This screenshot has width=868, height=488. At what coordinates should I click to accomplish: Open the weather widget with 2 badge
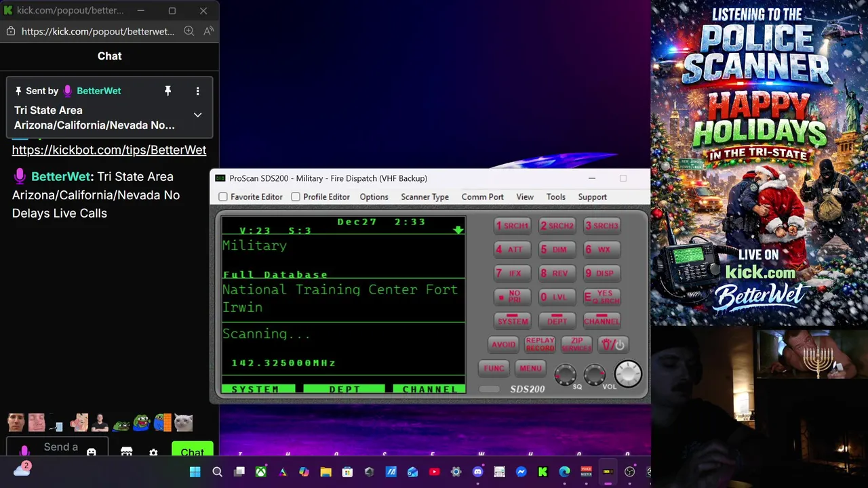[x=22, y=470]
